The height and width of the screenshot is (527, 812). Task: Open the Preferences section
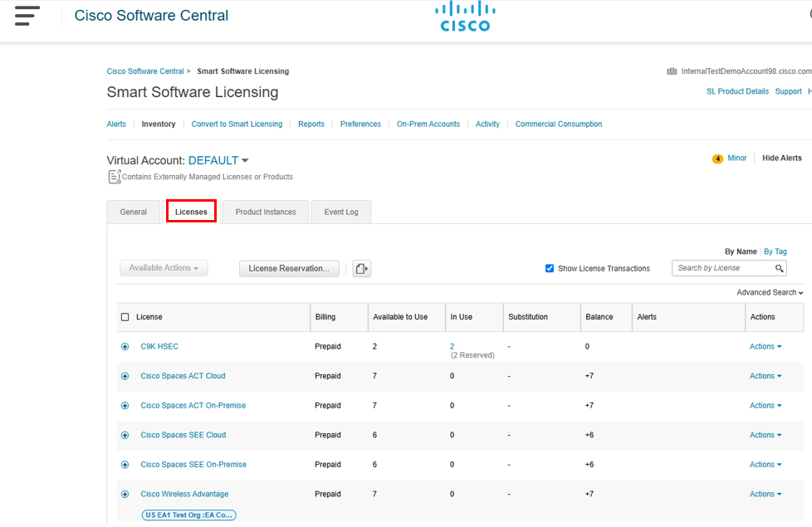pyautogui.click(x=360, y=124)
